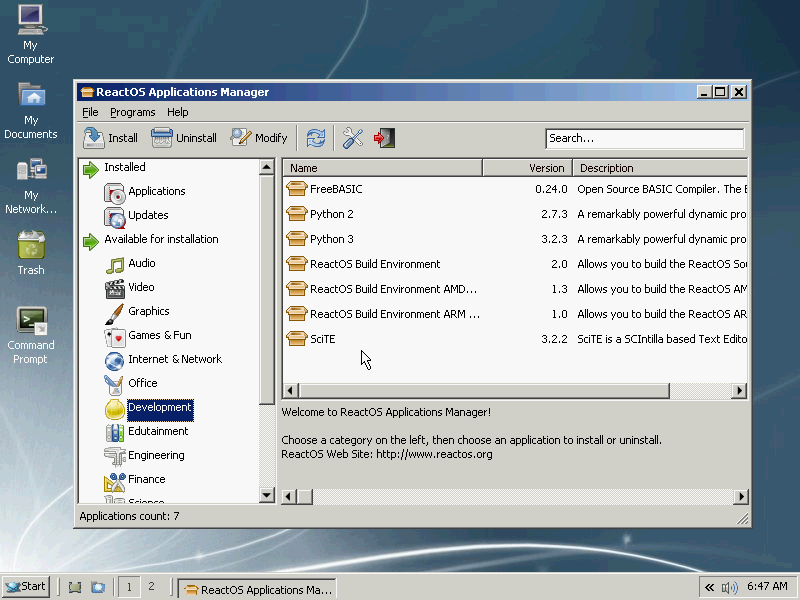The image size is (800, 600).
Task: Click the Uninstall toolbar button
Action: tap(184, 138)
